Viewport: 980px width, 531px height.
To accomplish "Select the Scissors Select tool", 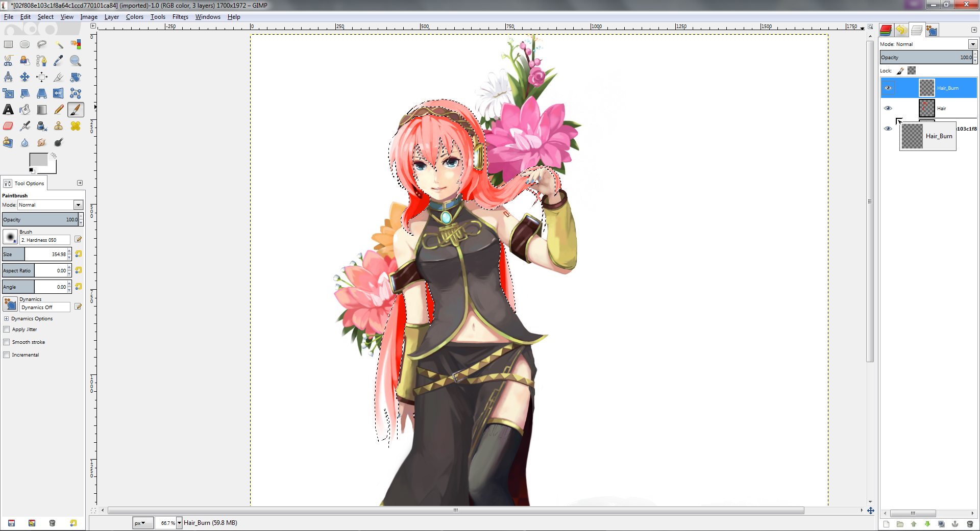I will tap(8, 61).
